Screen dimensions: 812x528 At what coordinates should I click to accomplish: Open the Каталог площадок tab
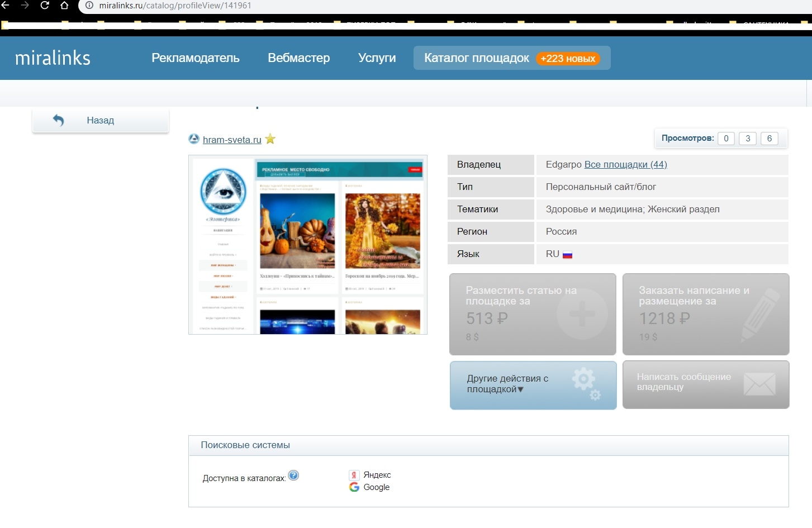(x=512, y=58)
